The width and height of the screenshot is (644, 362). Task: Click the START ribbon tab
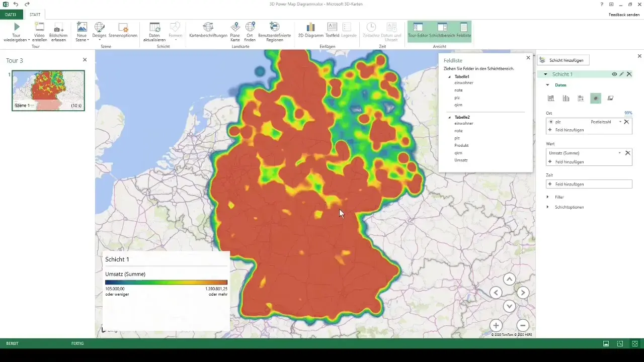point(34,14)
